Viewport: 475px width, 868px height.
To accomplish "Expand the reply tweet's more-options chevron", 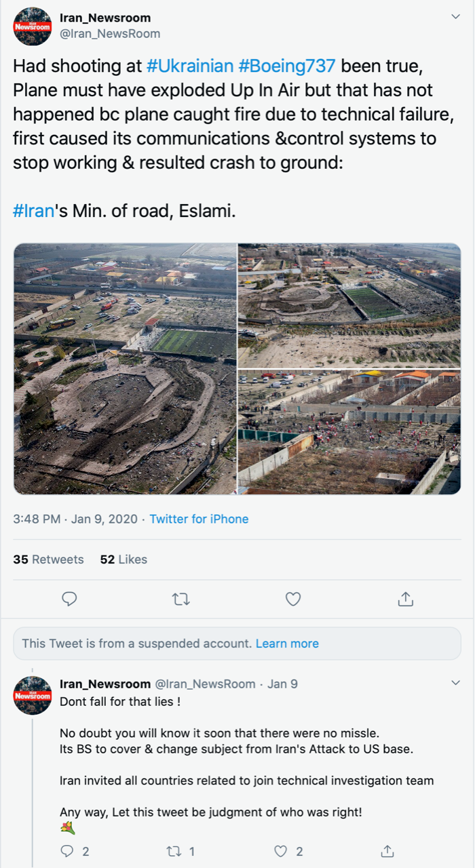I will point(455,684).
